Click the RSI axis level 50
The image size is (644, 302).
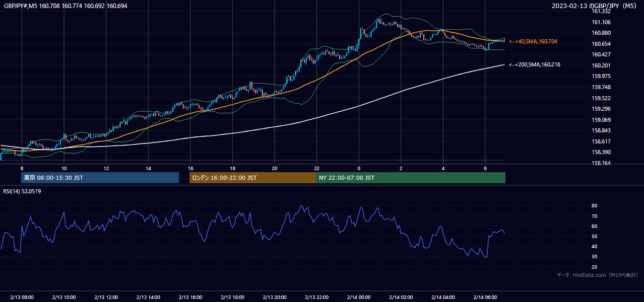595,236
